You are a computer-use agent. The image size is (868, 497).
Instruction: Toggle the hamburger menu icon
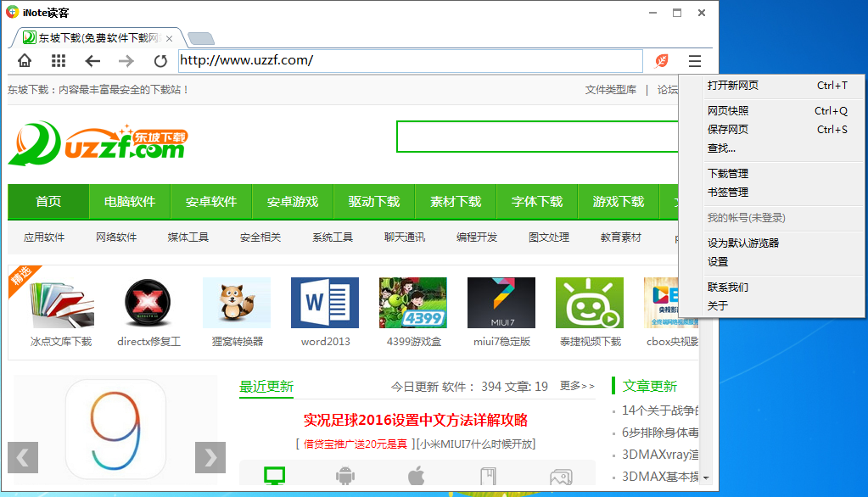(x=695, y=61)
